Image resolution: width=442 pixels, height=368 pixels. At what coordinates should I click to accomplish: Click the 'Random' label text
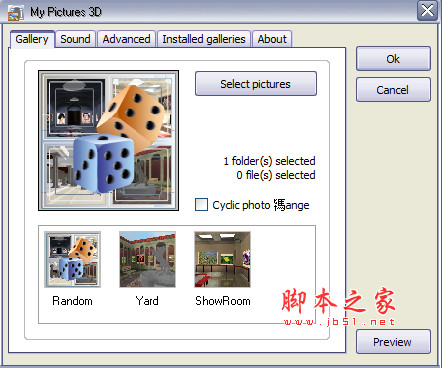[x=72, y=301]
